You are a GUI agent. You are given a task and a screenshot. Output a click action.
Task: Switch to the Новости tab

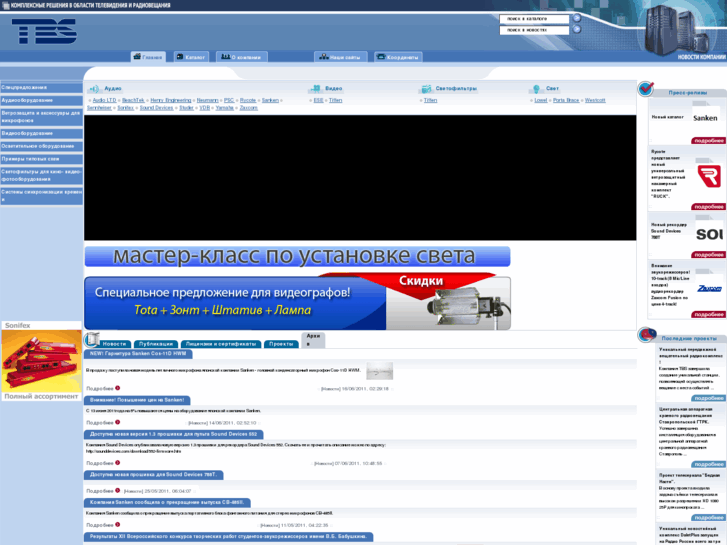115,344
